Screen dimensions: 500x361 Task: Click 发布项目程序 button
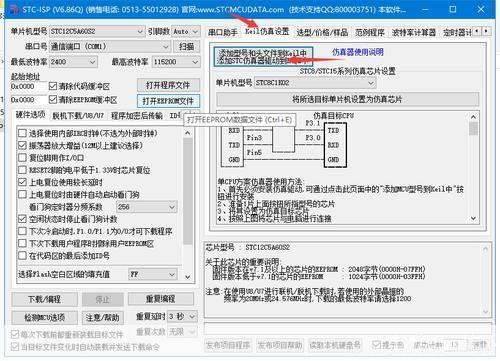pos(228,345)
